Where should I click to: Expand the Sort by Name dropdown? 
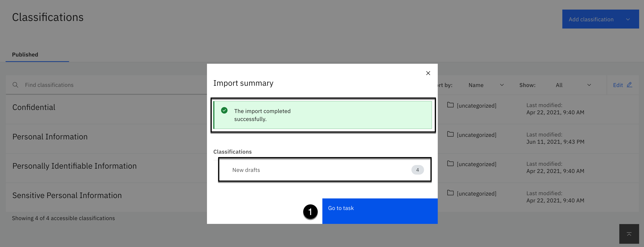(486, 85)
